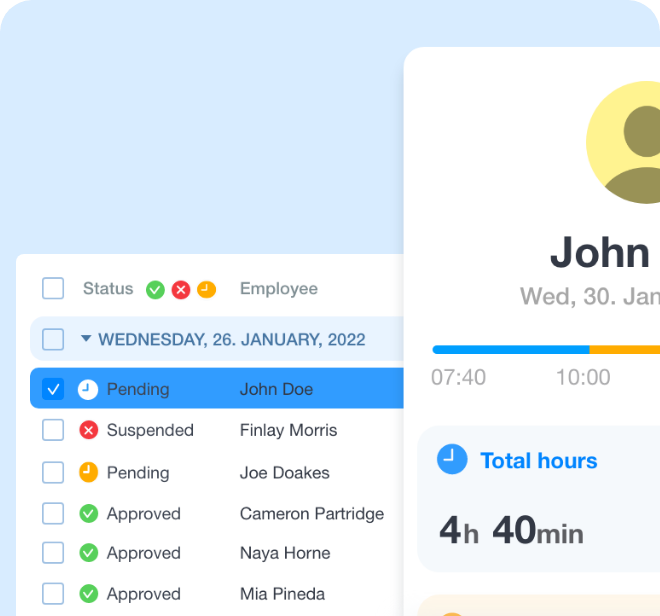Click the Employee column header
Screen dimensions: 660x616
(279, 289)
